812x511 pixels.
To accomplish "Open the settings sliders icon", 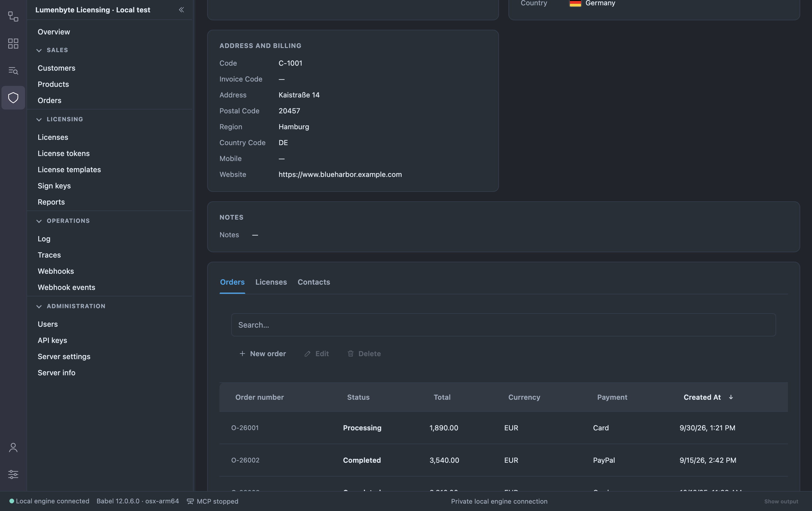I will 13,474.
